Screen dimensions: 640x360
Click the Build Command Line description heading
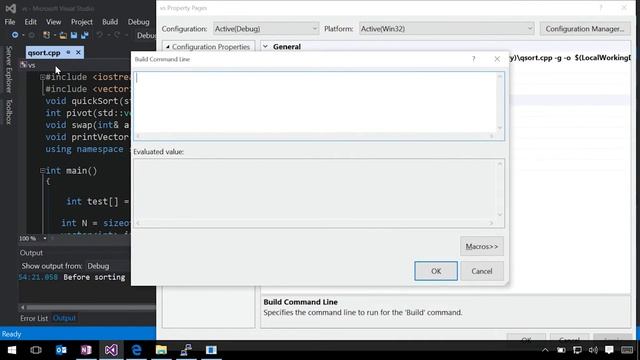(300, 302)
